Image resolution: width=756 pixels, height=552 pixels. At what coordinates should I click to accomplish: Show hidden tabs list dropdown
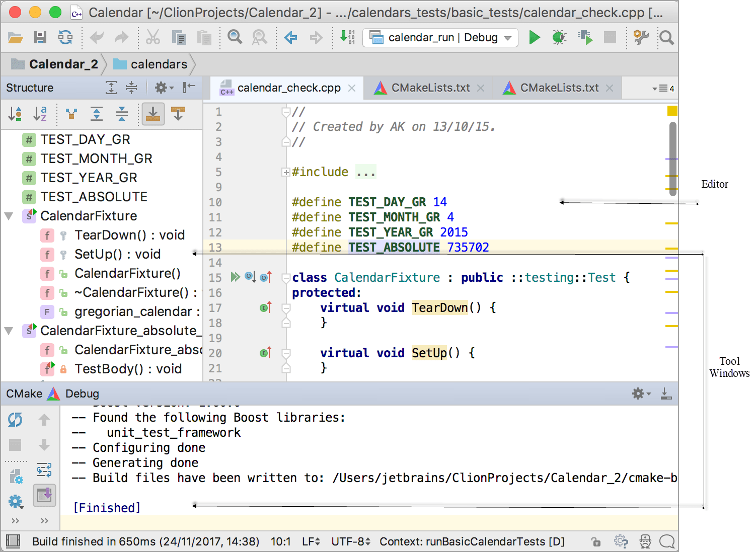click(x=663, y=88)
